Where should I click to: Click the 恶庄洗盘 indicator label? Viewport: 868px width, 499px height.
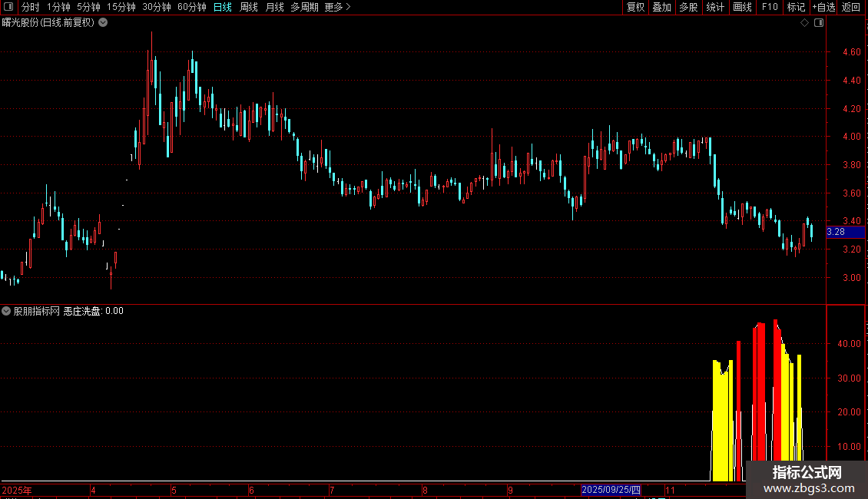82,311
